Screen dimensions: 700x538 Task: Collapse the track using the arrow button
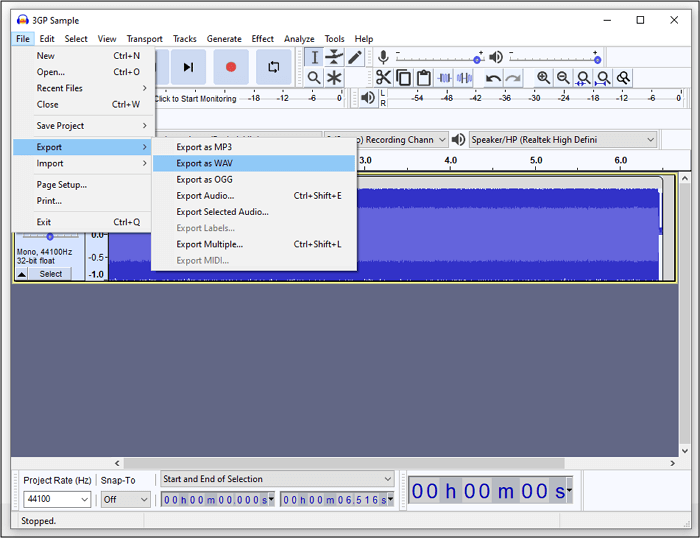point(22,274)
